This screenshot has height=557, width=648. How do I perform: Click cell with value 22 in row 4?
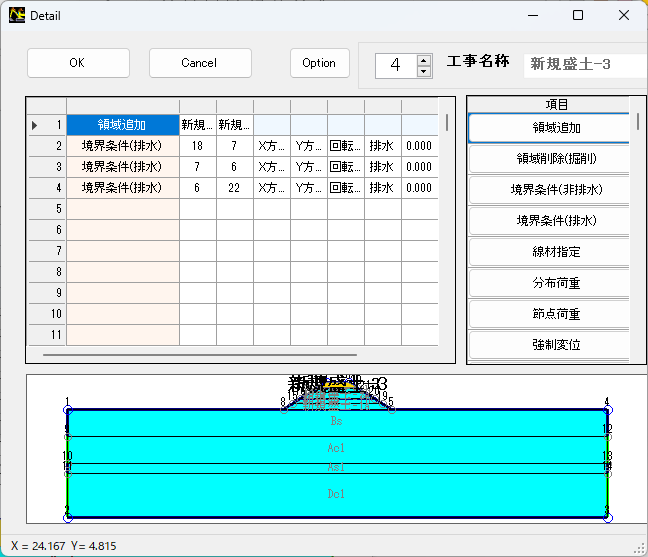[234, 188]
